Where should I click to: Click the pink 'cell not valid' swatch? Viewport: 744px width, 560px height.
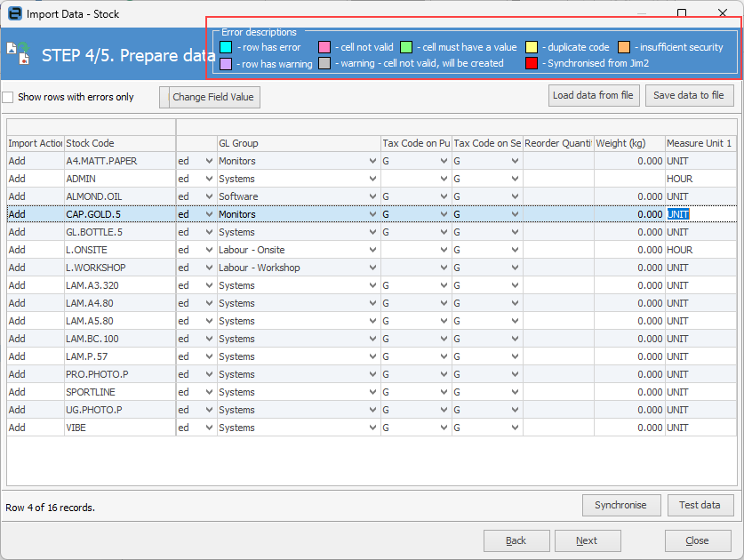pos(324,47)
